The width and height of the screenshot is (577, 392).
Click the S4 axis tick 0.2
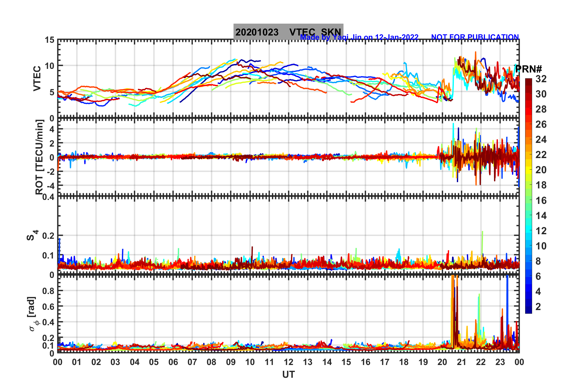pyautogui.click(x=48, y=235)
